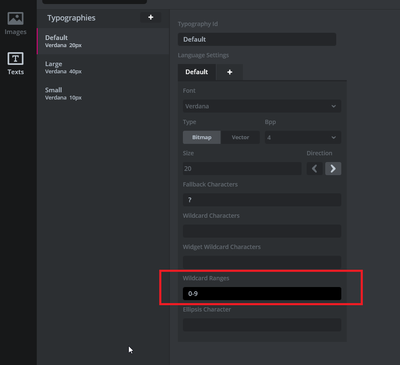
Task: Click the Widget Wildcard Characters field
Action: coord(262,262)
